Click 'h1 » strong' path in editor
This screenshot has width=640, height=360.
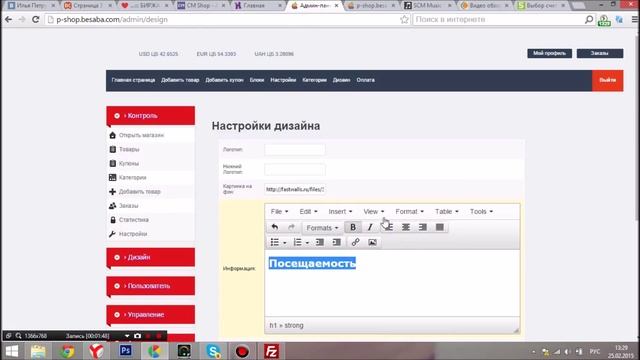(286, 325)
